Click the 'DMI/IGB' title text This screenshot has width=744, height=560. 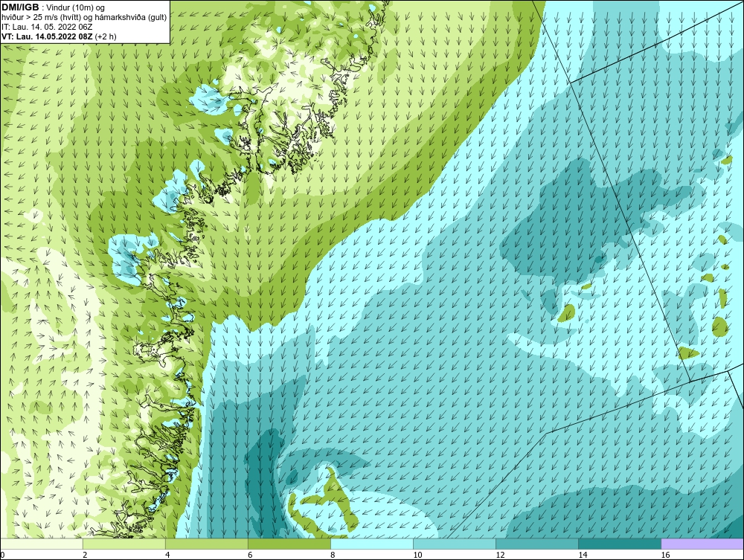pos(20,7)
